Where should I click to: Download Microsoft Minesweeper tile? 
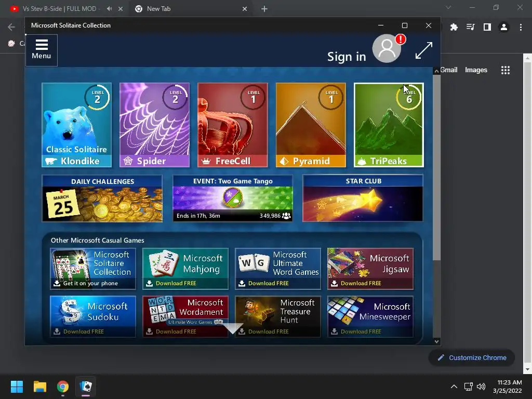pyautogui.click(x=370, y=316)
